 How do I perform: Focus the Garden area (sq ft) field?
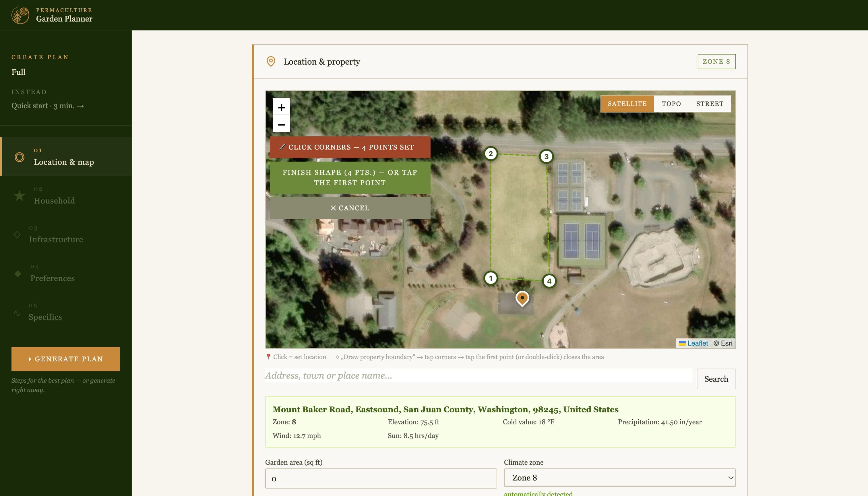381,478
